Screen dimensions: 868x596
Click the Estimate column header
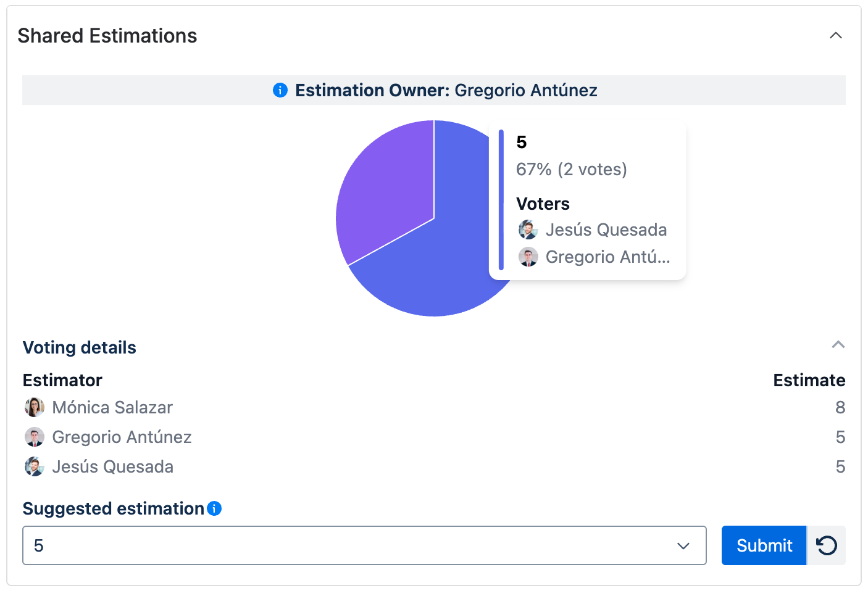click(809, 380)
